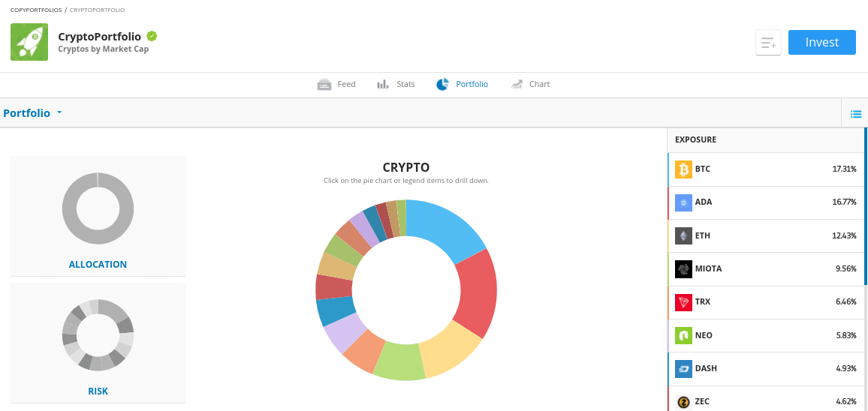
Task: Open the Feed tab
Action: coord(336,84)
